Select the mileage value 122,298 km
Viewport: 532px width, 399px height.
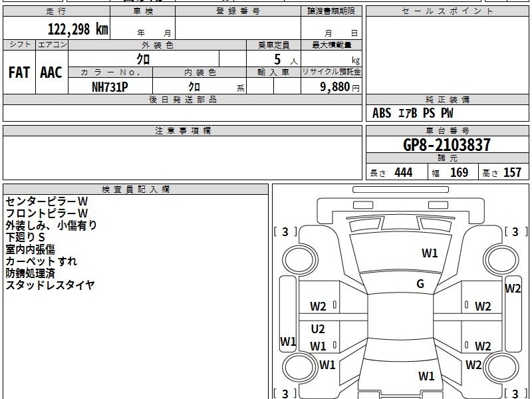(78, 29)
